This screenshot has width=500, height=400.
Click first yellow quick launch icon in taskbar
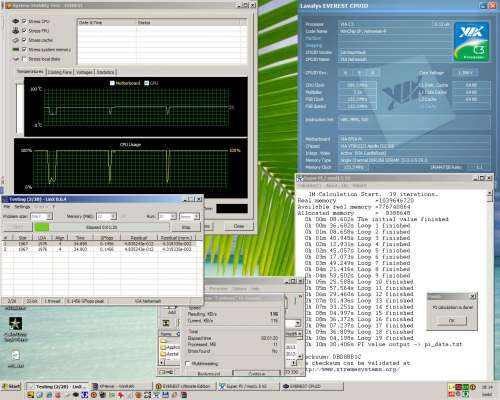pyautogui.click(x=30, y=395)
